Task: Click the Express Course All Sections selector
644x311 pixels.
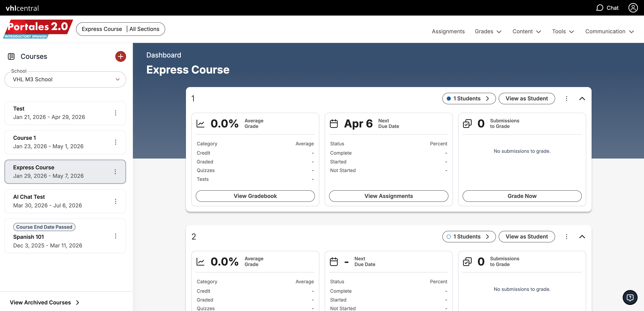Action: [121, 29]
